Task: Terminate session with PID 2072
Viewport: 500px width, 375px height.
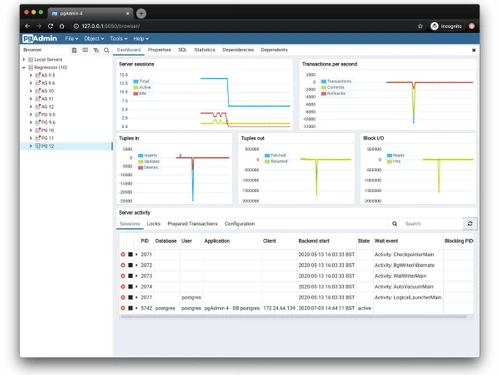Action: coord(123,265)
